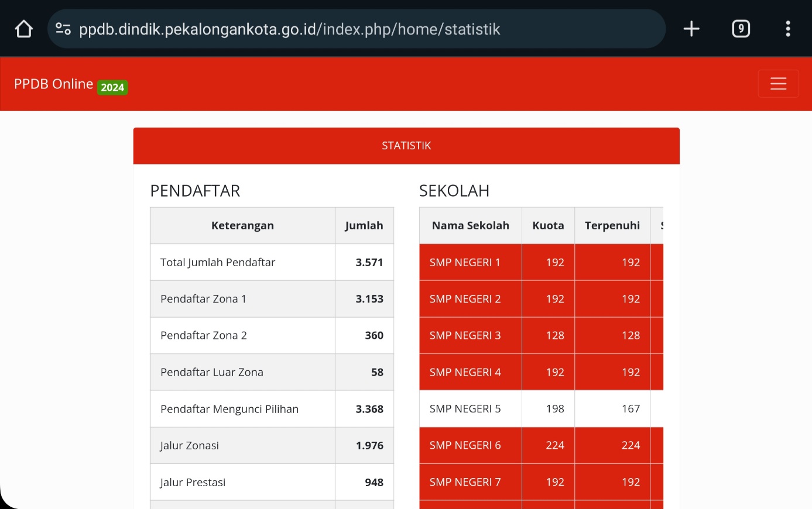Select the SMP NEGERI 2 row
Viewport: 812px width, 509px height.
click(x=542, y=299)
